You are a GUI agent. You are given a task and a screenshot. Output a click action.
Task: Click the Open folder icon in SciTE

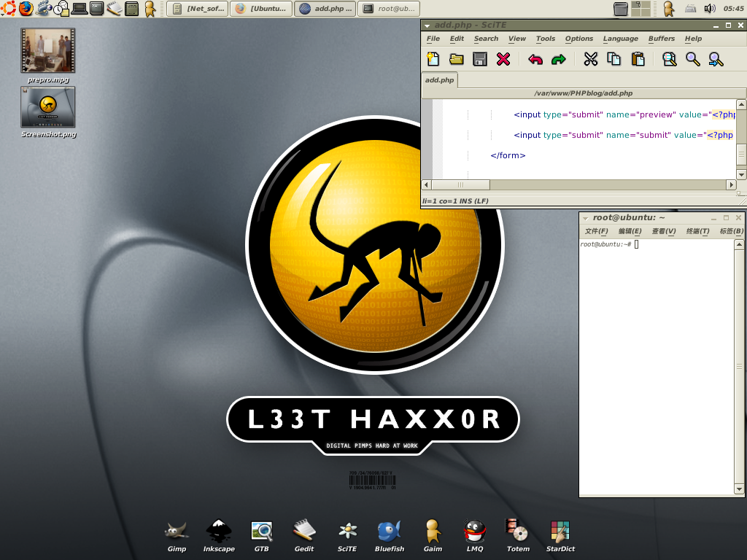tap(457, 59)
